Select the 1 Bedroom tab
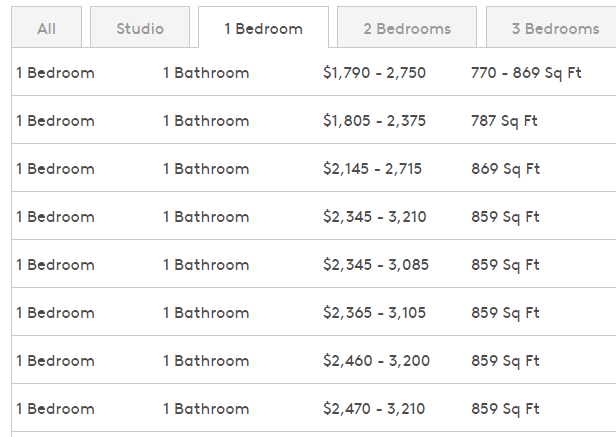Screen dimensions: 616x437 click(x=263, y=27)
